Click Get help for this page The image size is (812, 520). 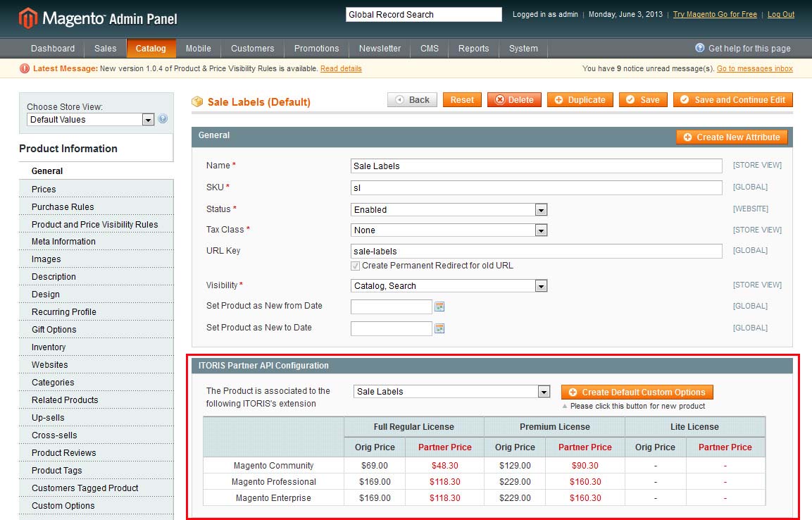pyautogui.click(x=749, y=48)
